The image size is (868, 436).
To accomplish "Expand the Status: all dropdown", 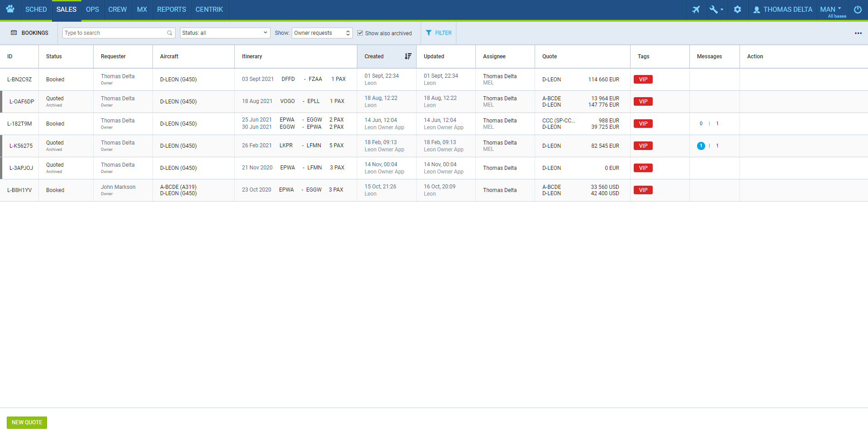I will tap(225, 33).
